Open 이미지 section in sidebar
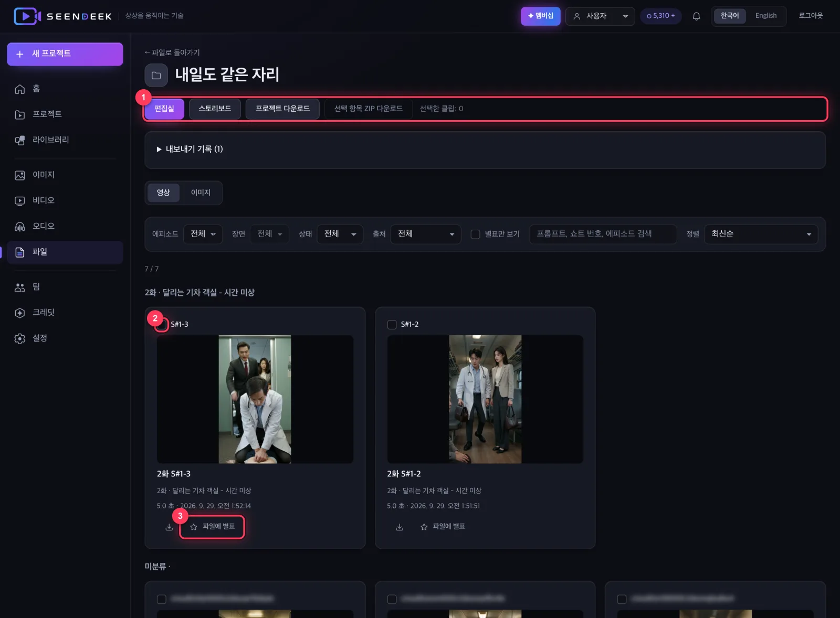This screenshot has width=840, height=618. click(65, 175)
